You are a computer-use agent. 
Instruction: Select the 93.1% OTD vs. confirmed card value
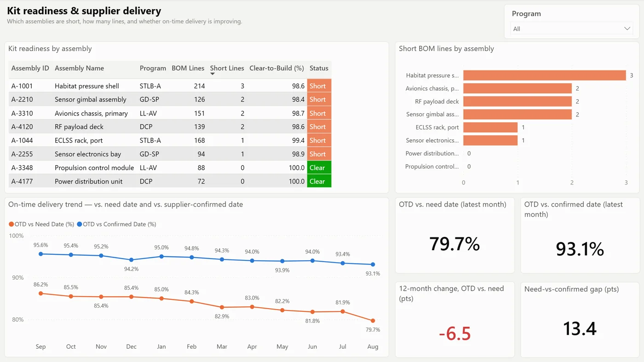580,249
